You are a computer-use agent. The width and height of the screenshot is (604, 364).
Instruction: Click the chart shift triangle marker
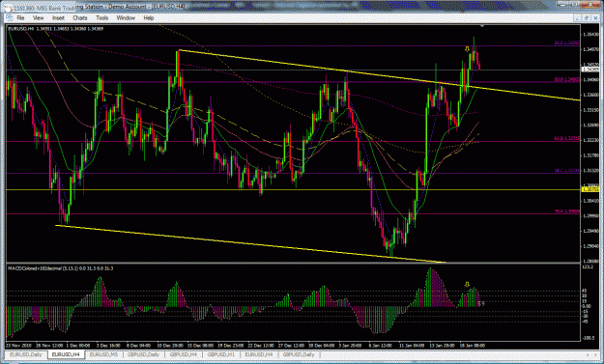(482, 26)
